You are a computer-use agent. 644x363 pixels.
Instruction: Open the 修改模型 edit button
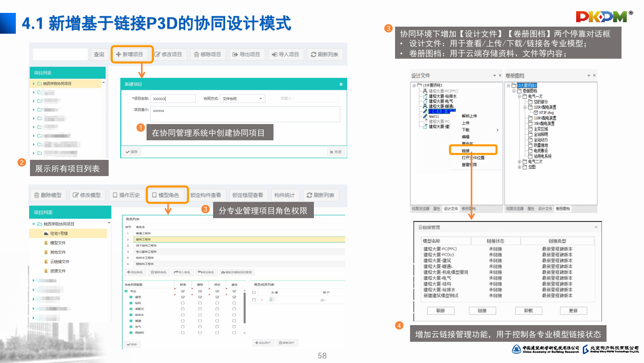87,195
